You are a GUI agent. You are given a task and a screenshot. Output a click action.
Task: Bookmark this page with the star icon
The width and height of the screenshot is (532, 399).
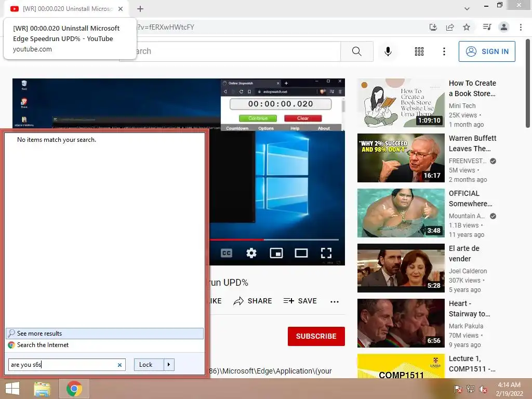[467, 27]
